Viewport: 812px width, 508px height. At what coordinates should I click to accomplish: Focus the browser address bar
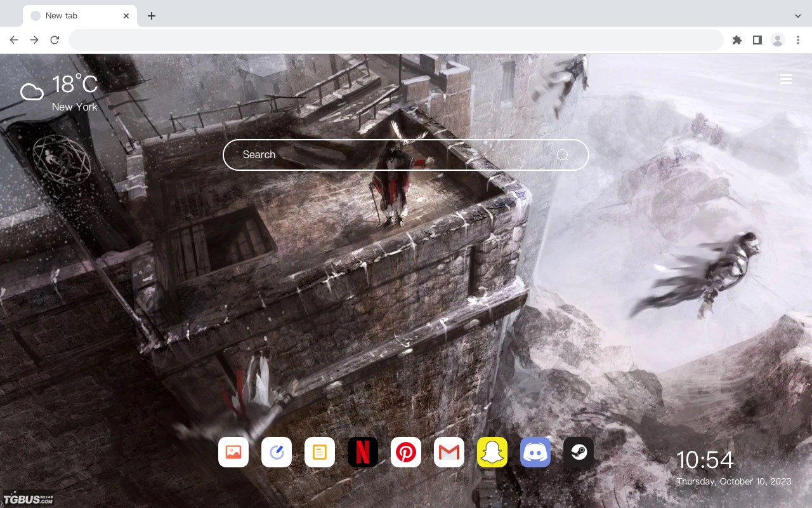click(396, 40)
